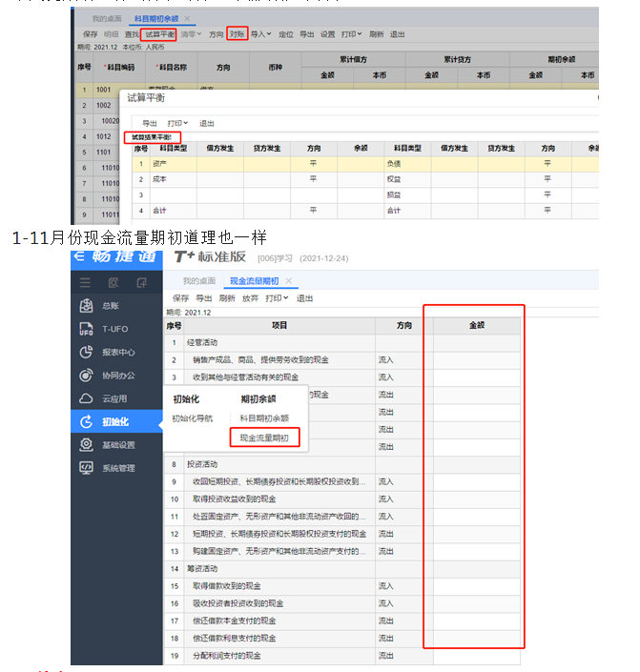Click the 科目编码 column header
This screenshot has width=640, height=672.
(x=119, y=68)
